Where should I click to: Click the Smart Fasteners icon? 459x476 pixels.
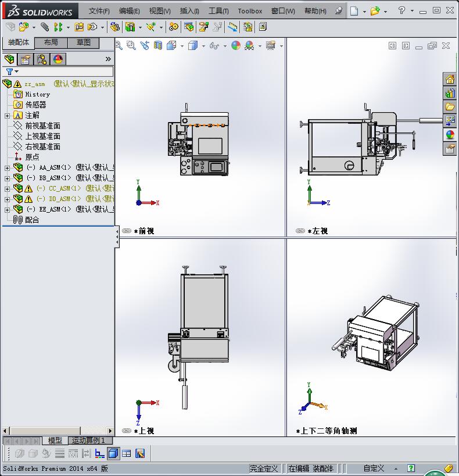[79, 27]
